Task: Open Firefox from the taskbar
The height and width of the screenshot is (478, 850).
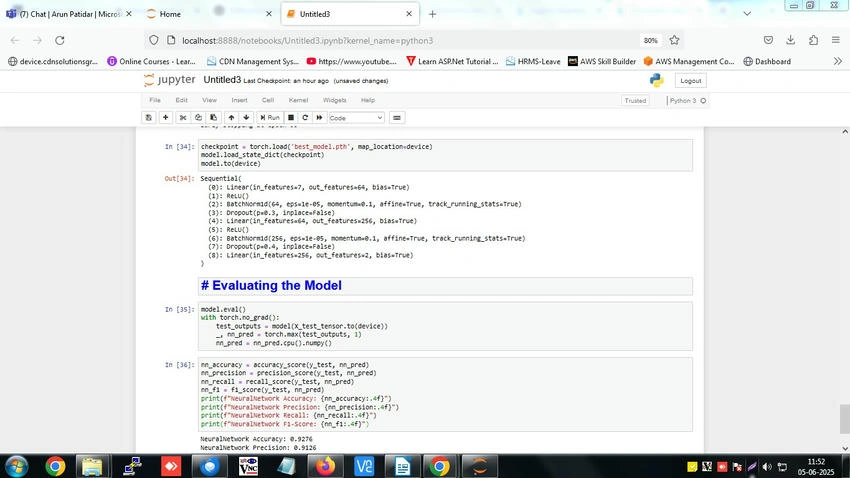Action: [326, 466]
